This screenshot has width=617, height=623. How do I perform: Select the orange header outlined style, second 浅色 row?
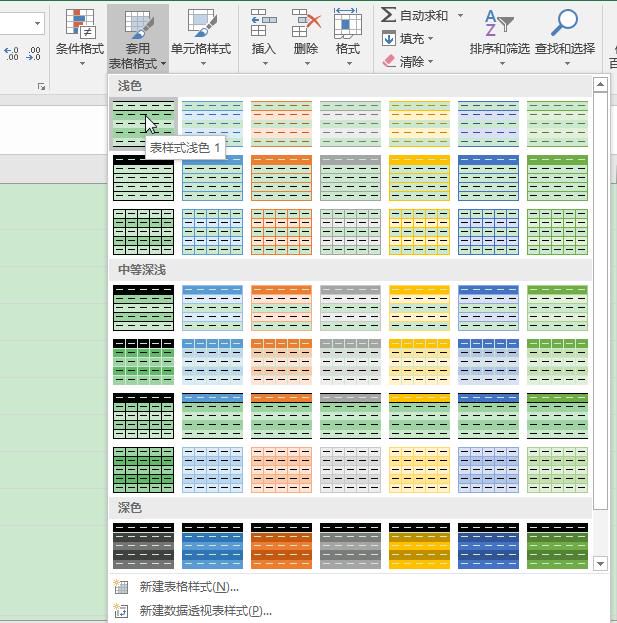[281, 178]
